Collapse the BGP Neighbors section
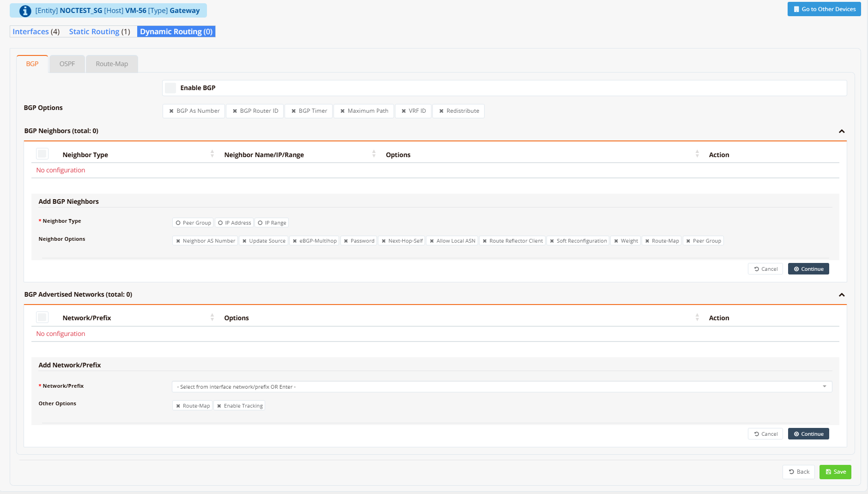 pos(842,131)
